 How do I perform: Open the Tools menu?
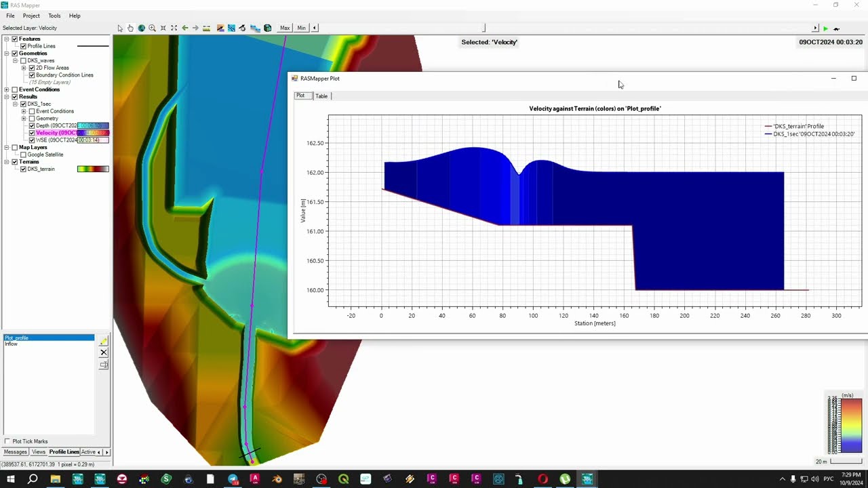click(54, 16)
